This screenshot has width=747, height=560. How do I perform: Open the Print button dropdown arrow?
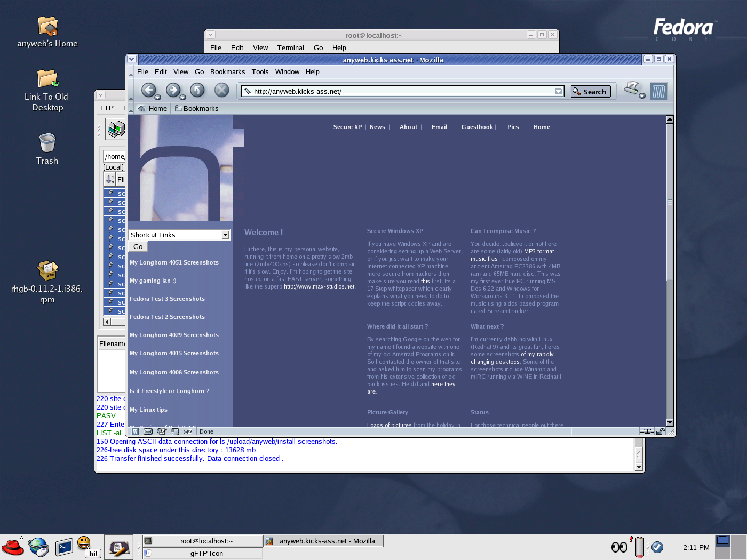click(642, 95)
